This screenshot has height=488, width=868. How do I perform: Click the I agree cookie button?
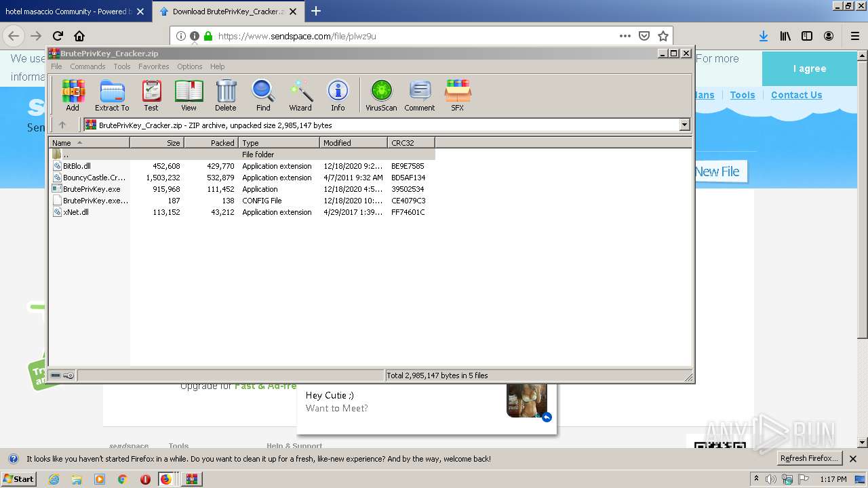point(810,68)
